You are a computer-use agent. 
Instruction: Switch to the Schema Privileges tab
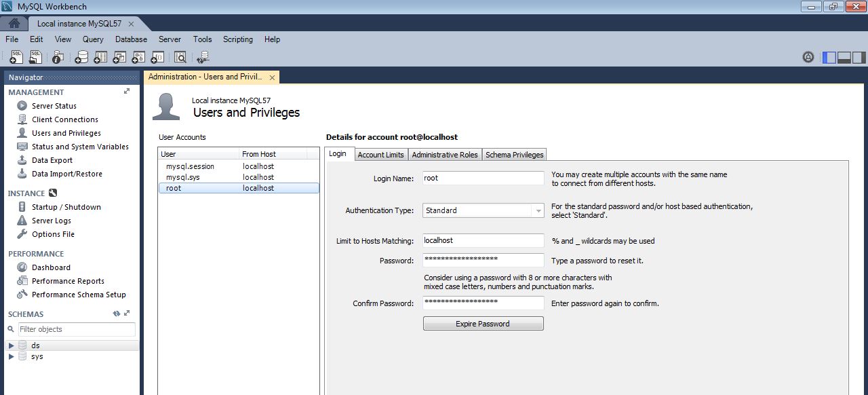click(x=515, y=155)
